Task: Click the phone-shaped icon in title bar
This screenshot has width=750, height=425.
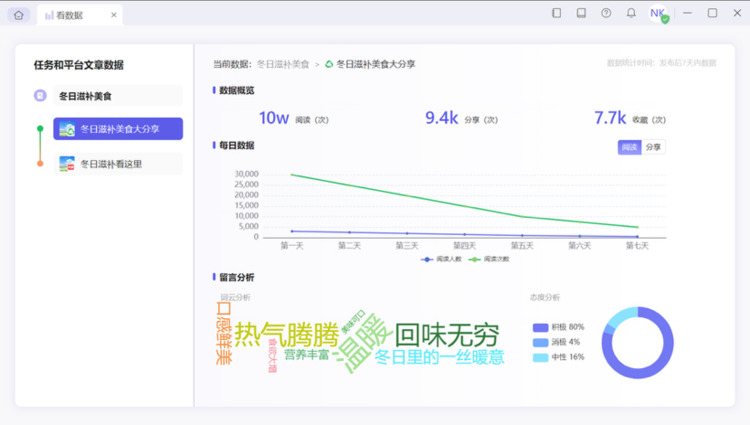Action: click(x=556, y=13)
